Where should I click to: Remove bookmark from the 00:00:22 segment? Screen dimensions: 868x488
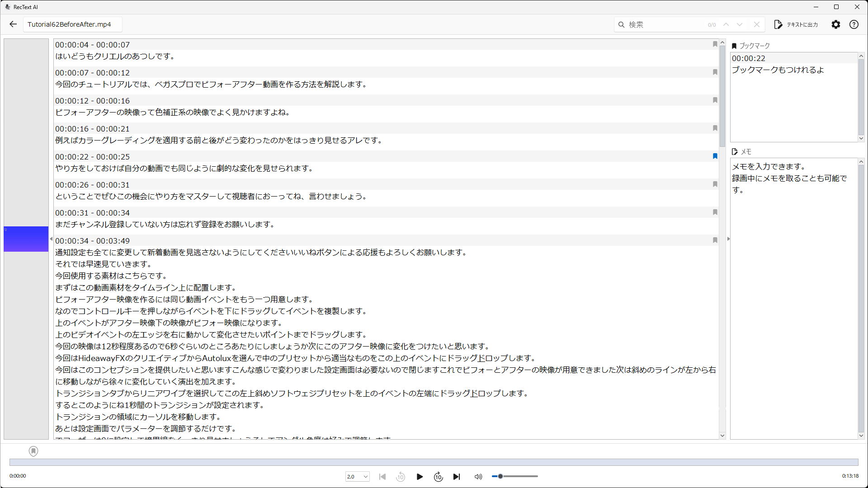point(715,156)
